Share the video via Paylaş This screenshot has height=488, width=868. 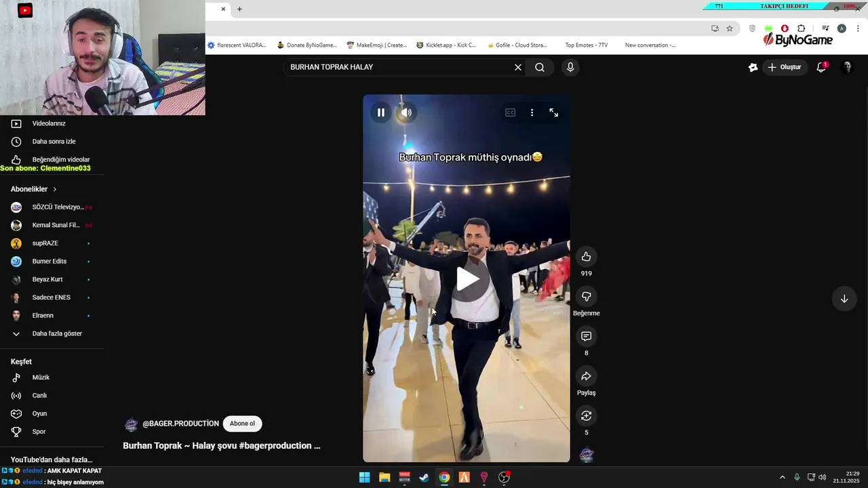[x=586, y=376]
